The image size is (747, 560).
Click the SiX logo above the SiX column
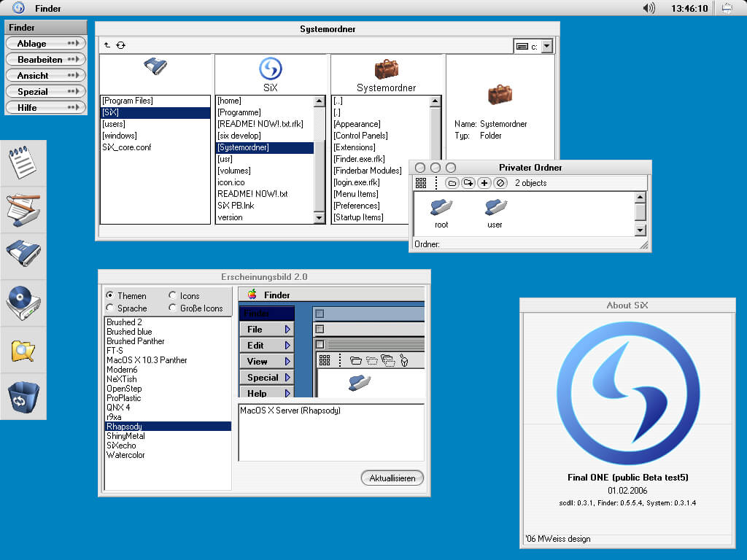pos(270,69)
